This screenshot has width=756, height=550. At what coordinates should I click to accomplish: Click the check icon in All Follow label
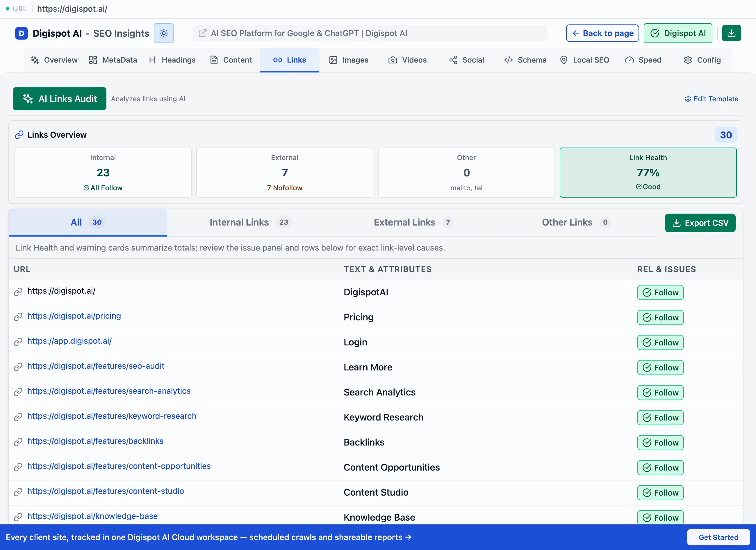point(86,188)
